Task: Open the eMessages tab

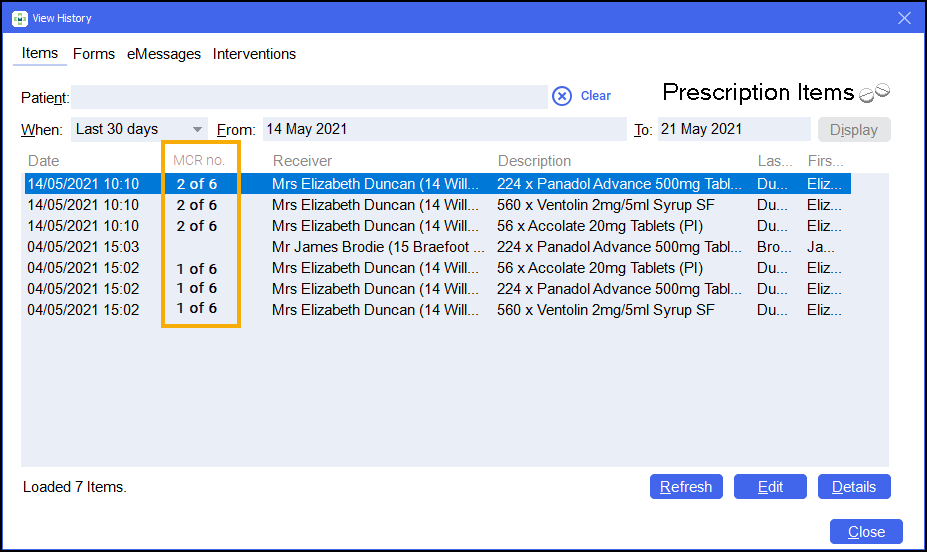Action: tap(164, 54)
